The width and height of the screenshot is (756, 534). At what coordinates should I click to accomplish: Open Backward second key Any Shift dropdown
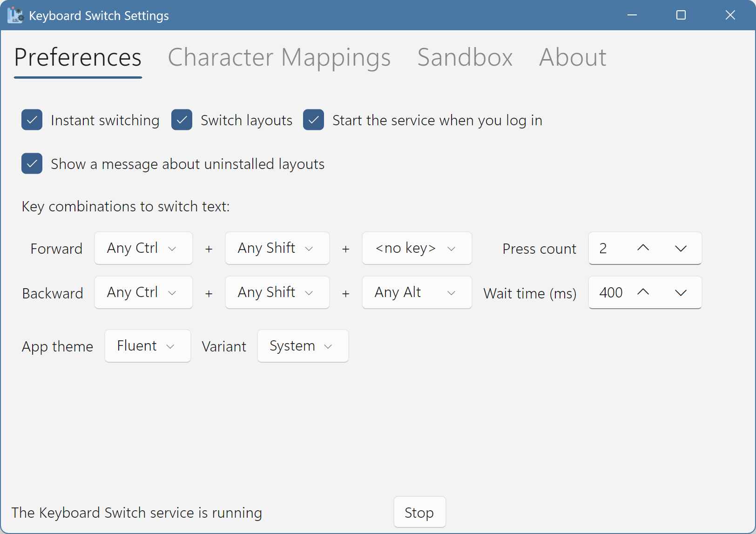coord(277,292)
